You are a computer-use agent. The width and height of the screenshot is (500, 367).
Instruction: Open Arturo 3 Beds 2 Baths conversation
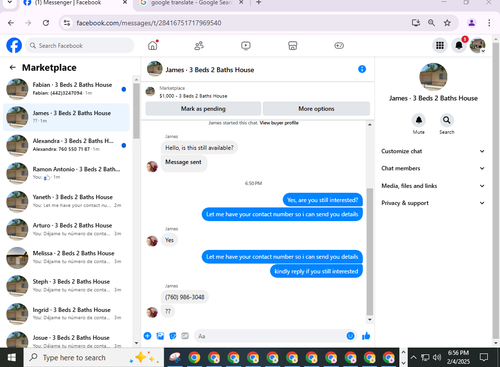coord(66,229)
